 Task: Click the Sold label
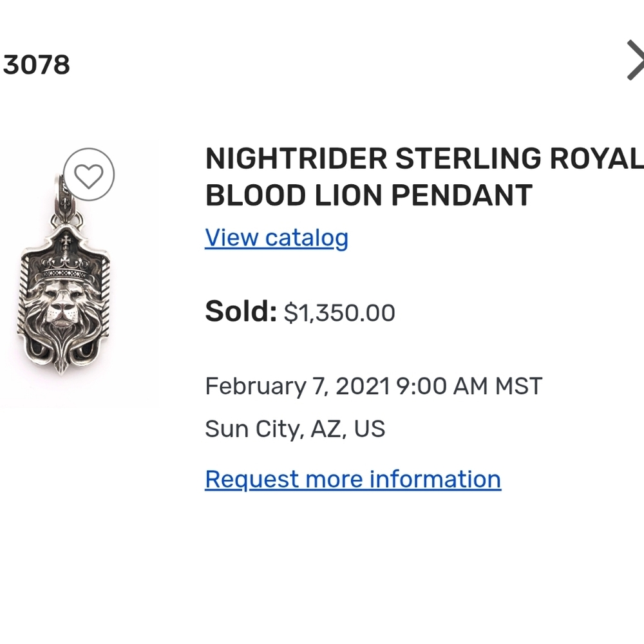click(x=240, y=312)
